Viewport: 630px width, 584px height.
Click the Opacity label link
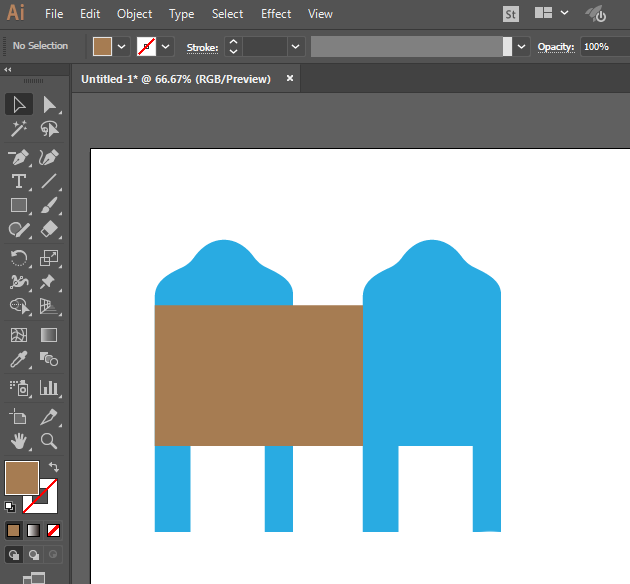click(555, 47)
